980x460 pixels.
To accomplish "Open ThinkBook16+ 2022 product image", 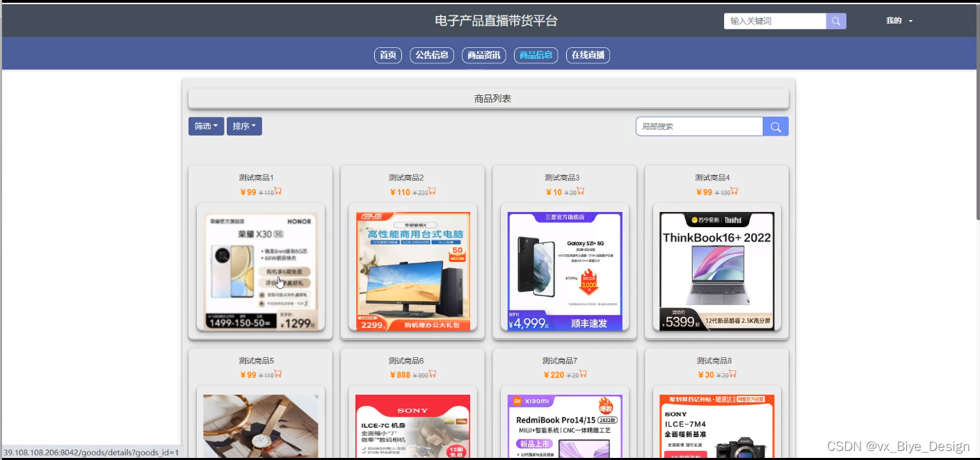I will 717,270.
